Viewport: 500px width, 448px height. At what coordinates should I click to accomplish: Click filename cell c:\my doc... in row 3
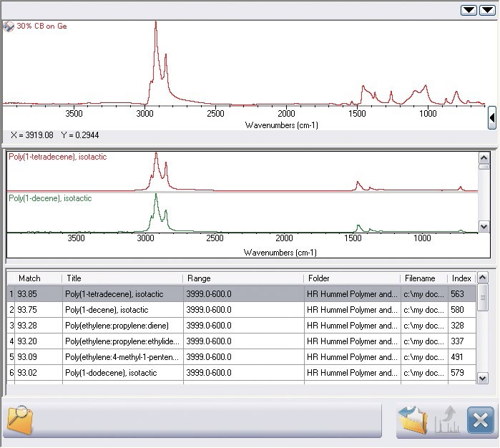pos(423,326)
